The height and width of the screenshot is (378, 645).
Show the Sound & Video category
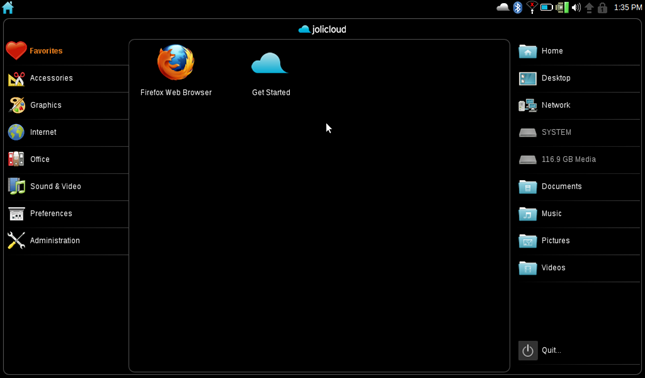67,187
